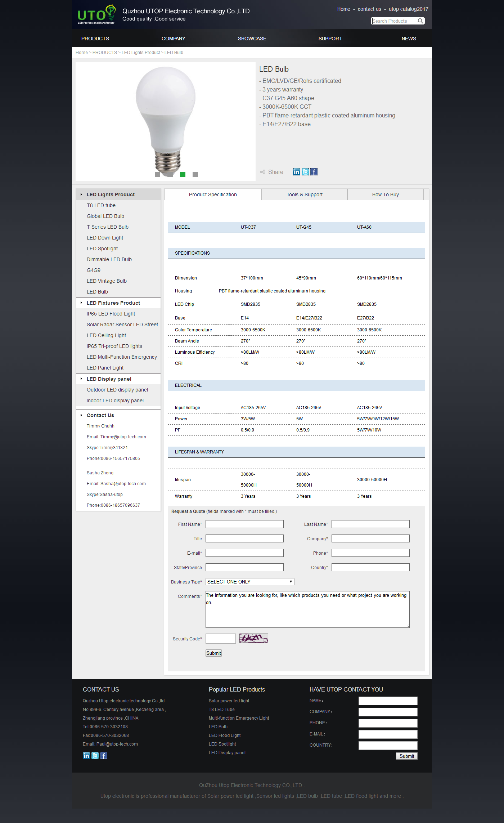Open footer Twitter icon
The image size is (504, 823).
[x=95, y=756]
